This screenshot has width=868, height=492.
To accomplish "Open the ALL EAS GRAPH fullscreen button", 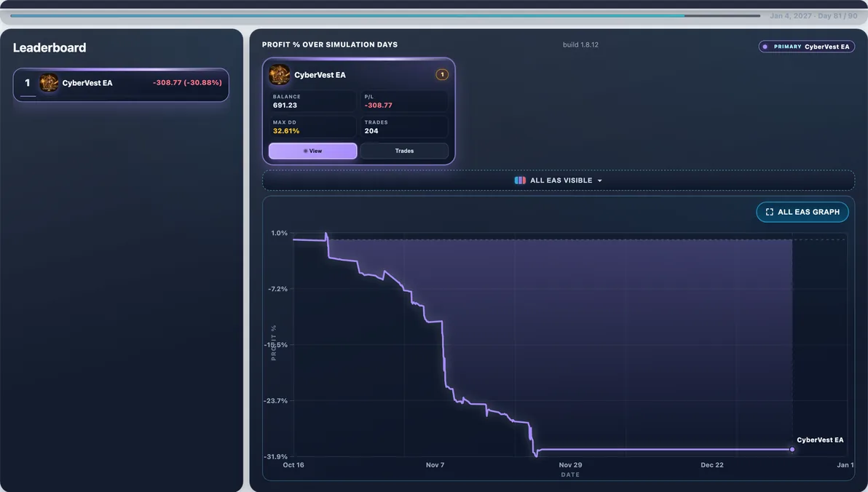I will pyautogui.click(x=802, y=212).
